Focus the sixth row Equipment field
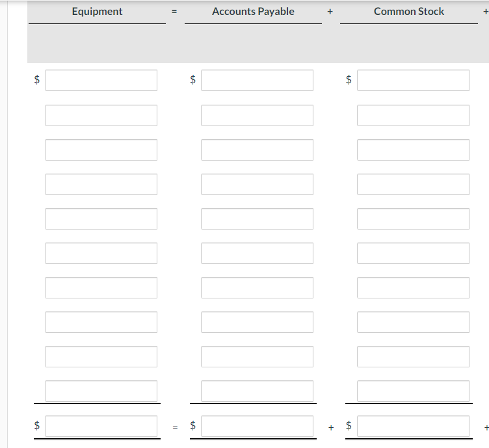Image resolution: width=489 pixels, height=448 pixels. point(101,253)
